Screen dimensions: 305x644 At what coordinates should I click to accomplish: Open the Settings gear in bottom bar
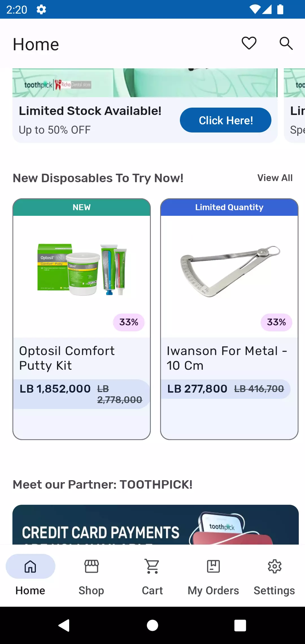point(274,566)
